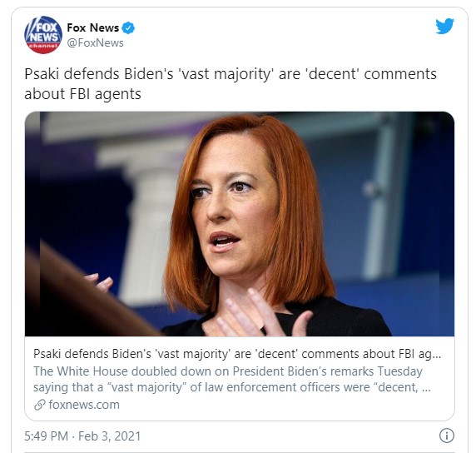Open the foxnews.com domain link
The width and height of the screenshot is (476, 453).
point(84,405)
